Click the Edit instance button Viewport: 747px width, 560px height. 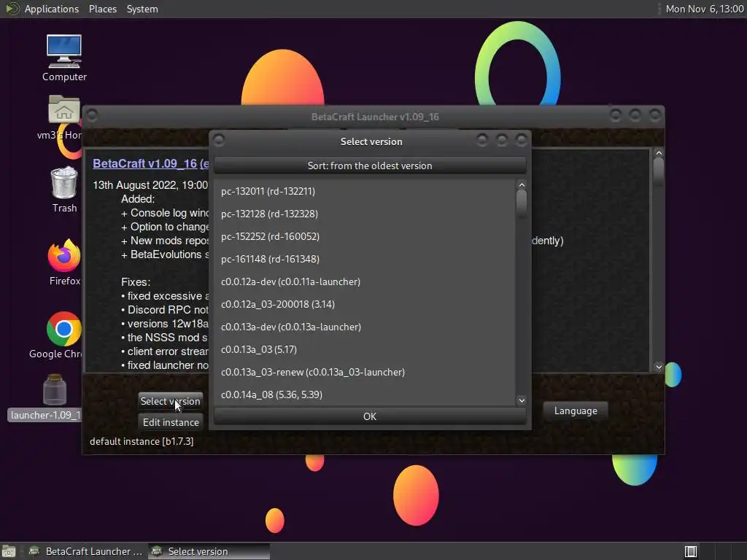[x=171, y=422]
